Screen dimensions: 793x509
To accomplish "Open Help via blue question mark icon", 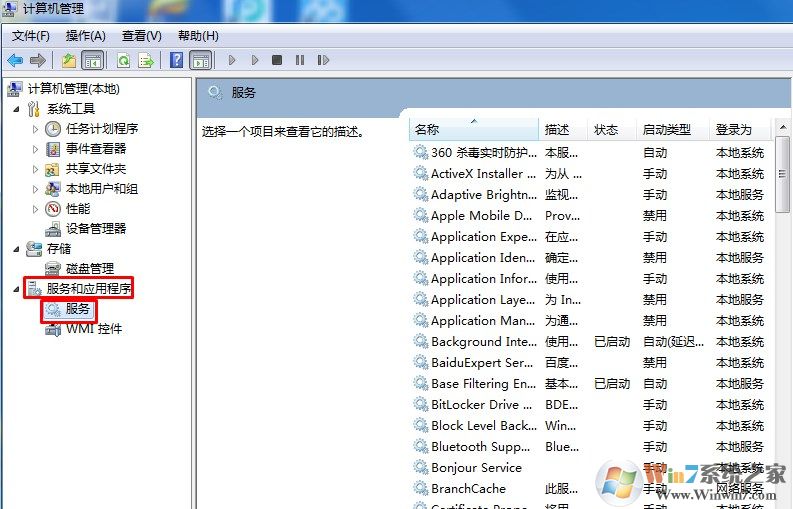I will tap(177, 60).
